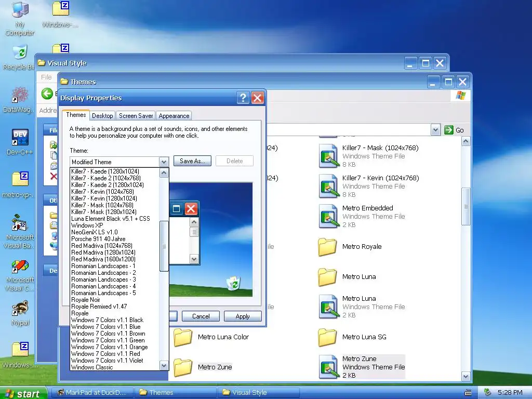Click the Apply button
Viewport: 532px width, 399px height.
point(243,316)
